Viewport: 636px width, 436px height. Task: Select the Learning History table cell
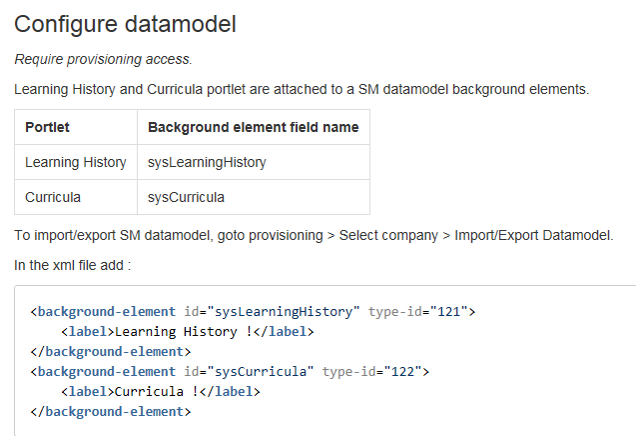[x=76, y=162]
